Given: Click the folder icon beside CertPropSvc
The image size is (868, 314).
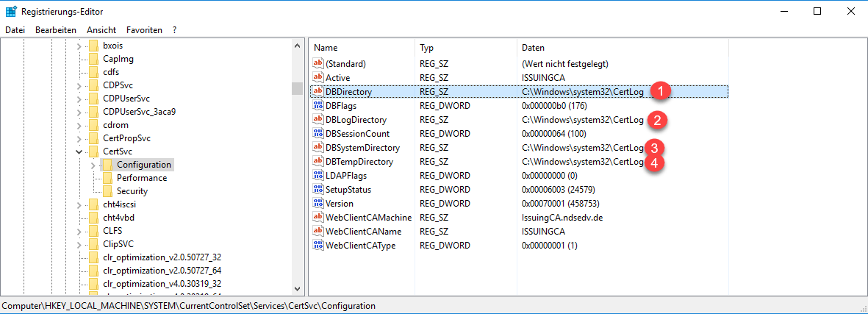Looking at the screenshot, I should pos(93,138).
